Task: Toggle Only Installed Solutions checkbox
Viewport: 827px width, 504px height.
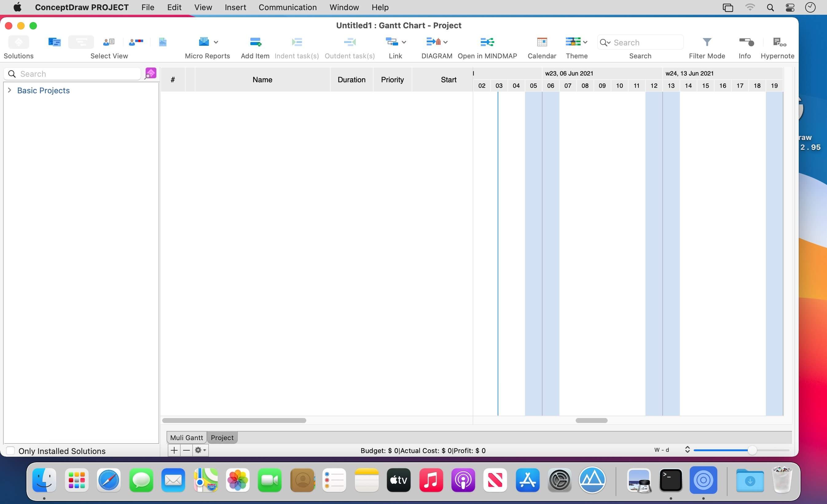Action: (11, 451)
